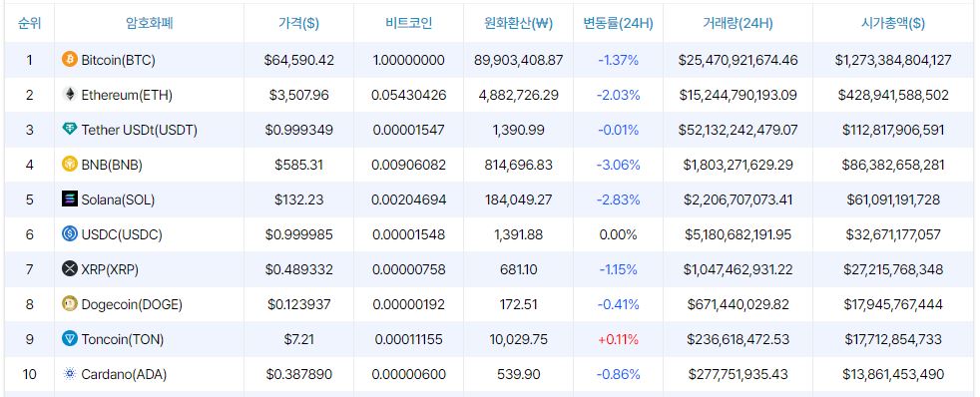Click the Dogecoin icon

(70, 304)
